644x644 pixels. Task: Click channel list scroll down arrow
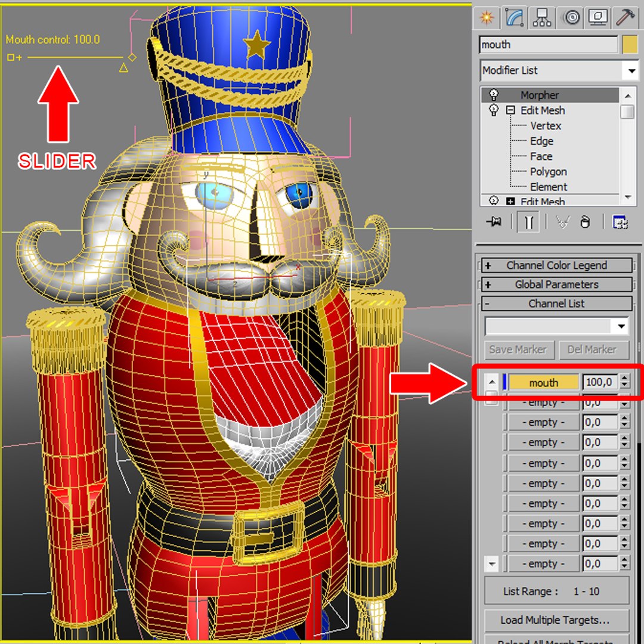[492, 563]
